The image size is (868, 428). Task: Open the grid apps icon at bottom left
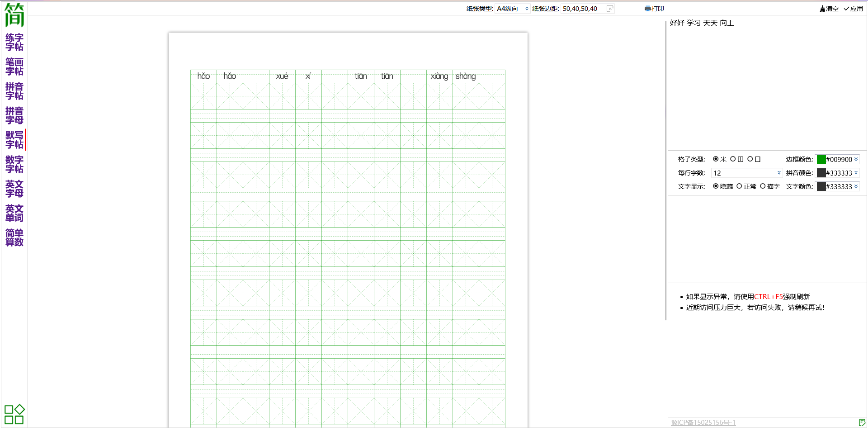coord(14,414)
